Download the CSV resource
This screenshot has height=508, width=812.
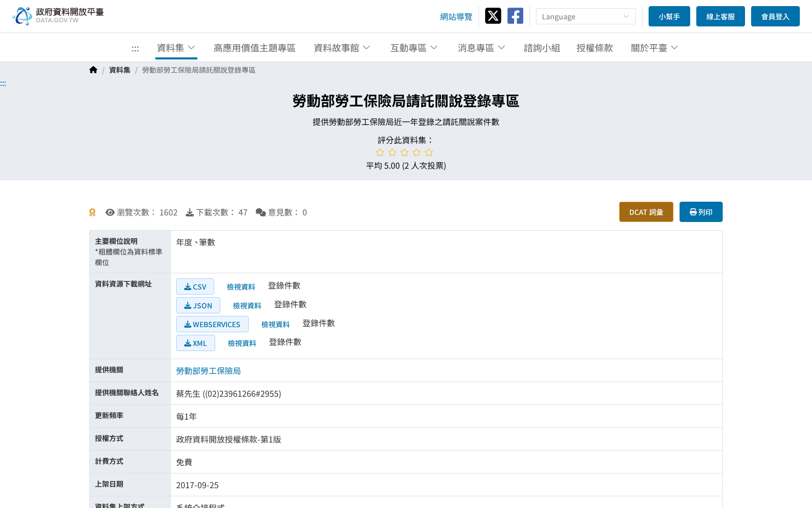pos(195,287)
